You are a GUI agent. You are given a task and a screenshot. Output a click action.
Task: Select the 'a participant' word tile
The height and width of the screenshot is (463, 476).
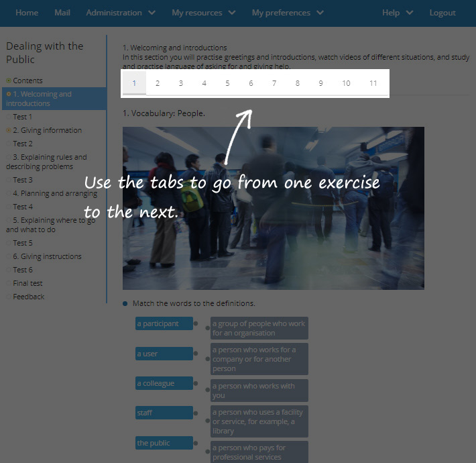pyautogui.click(x=164, y=323)
